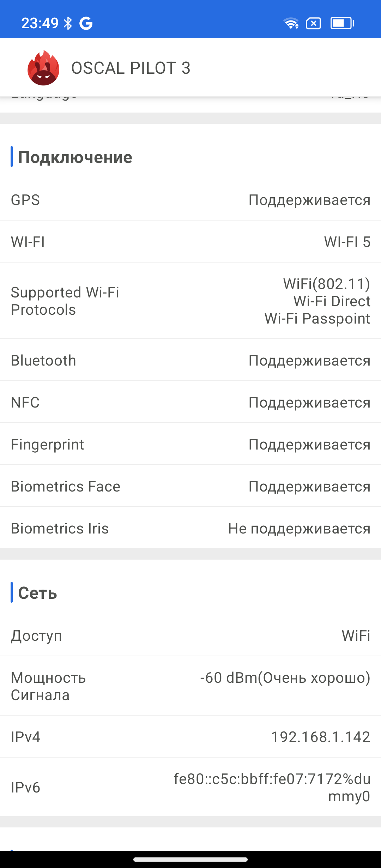This screenshot has width=381, height=868.
Task: Tap the Bluetooth status bar icon
Action: pos(68,23)
